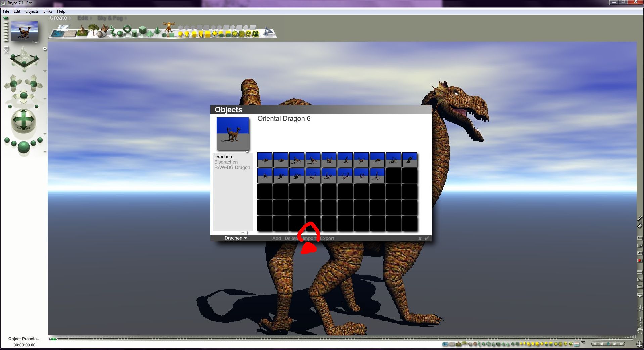Add a terrain mountain object
This screenshot has height=350, width=644.
tap(82, 31)
